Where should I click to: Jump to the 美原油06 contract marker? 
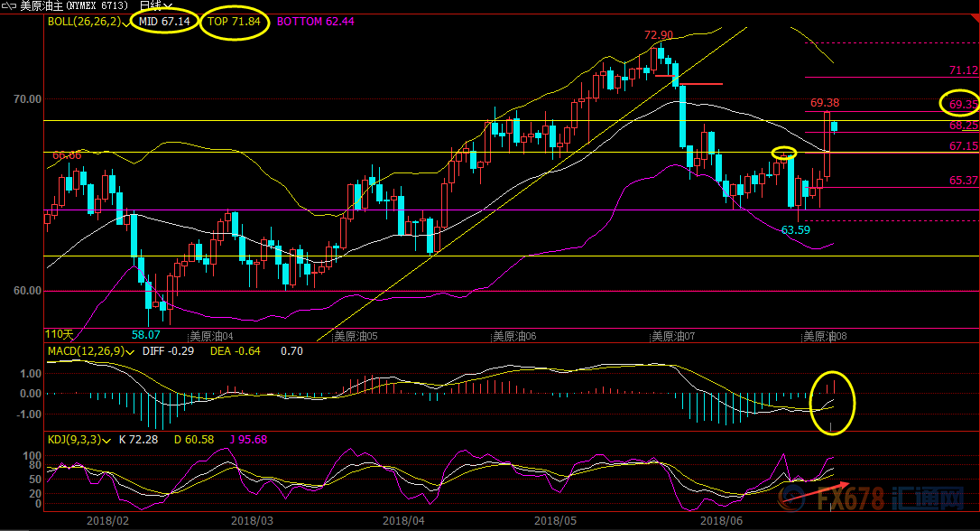tap(514, 337)
